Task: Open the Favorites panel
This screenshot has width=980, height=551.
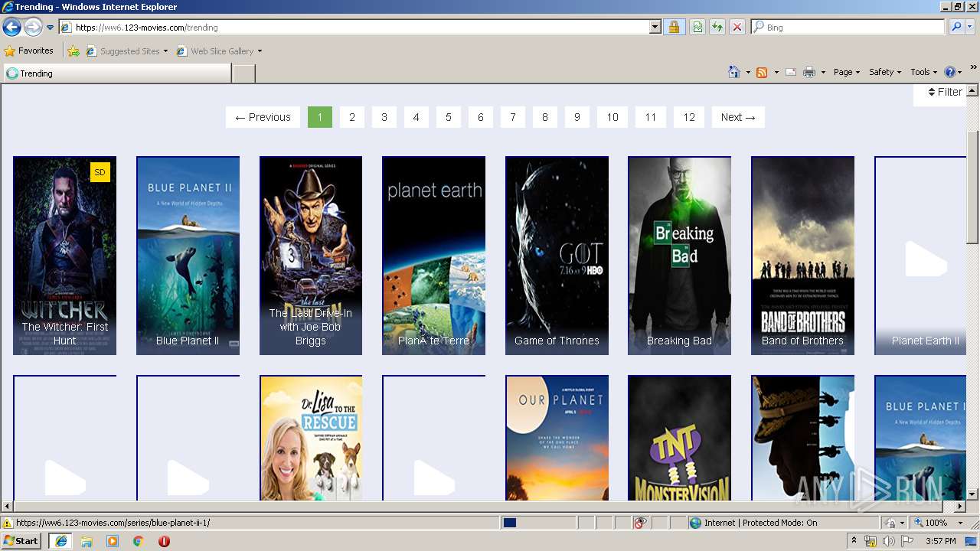Action: point(28,51)
